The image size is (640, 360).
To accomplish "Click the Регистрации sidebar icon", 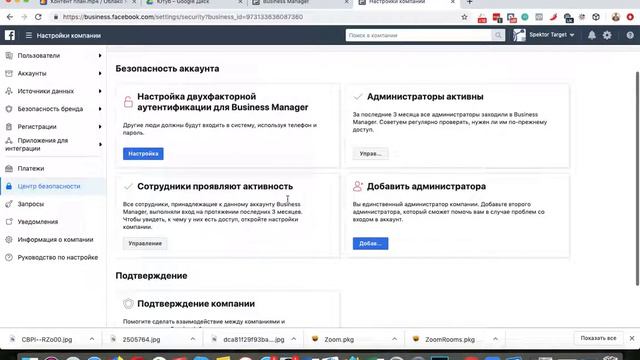I will pyautogui.click(x=9, y=127).
